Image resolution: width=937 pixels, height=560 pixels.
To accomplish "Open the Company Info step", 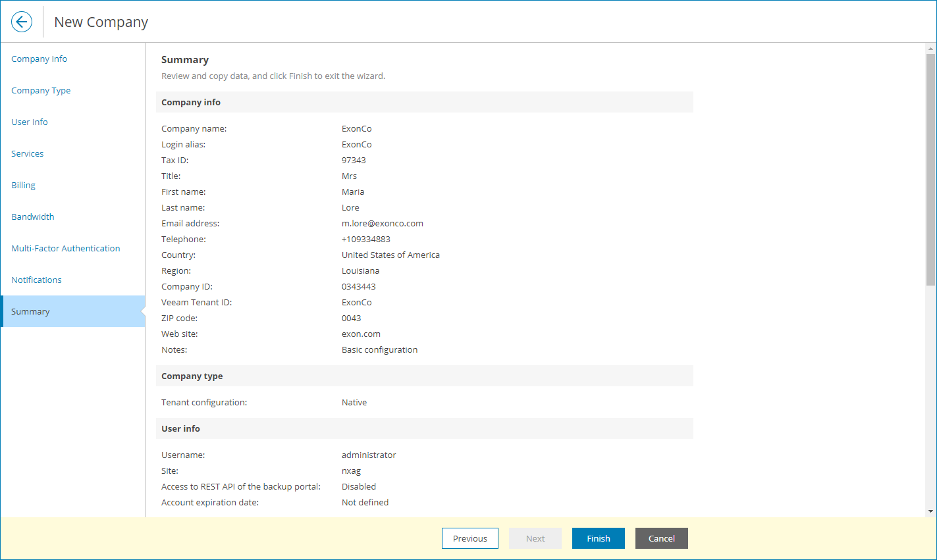I will tap(39, 59).
